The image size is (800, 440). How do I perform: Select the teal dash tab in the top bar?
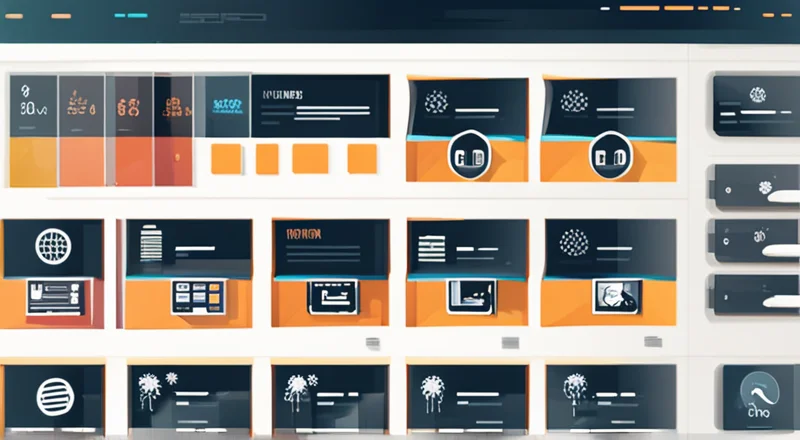[130, 16]
